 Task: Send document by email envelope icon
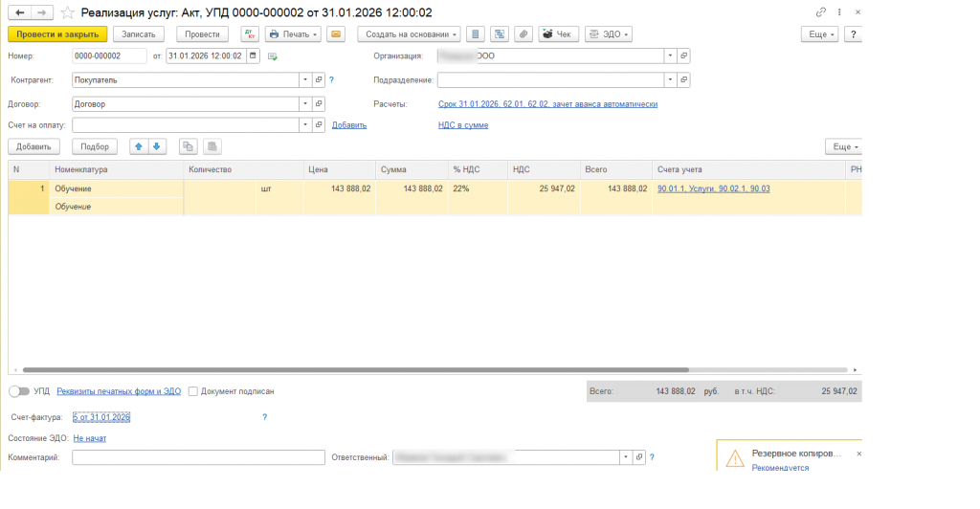(x=336, y=34)
